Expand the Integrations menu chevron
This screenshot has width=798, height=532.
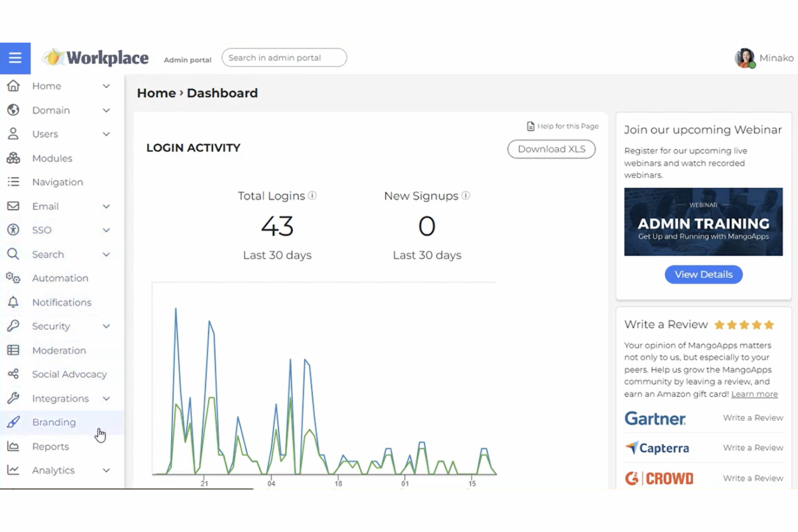tap(106, 398)
